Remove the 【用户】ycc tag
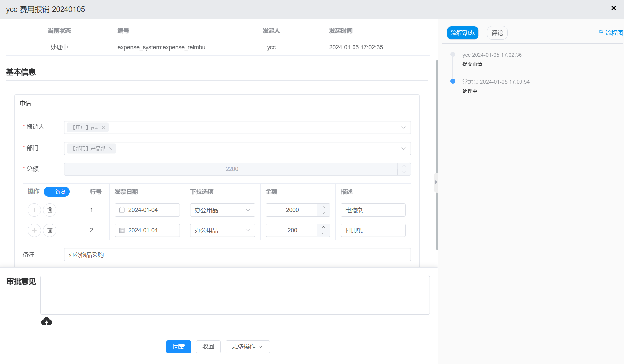The height and width of the screenshot is (364, 624). (x=103, y=127)
